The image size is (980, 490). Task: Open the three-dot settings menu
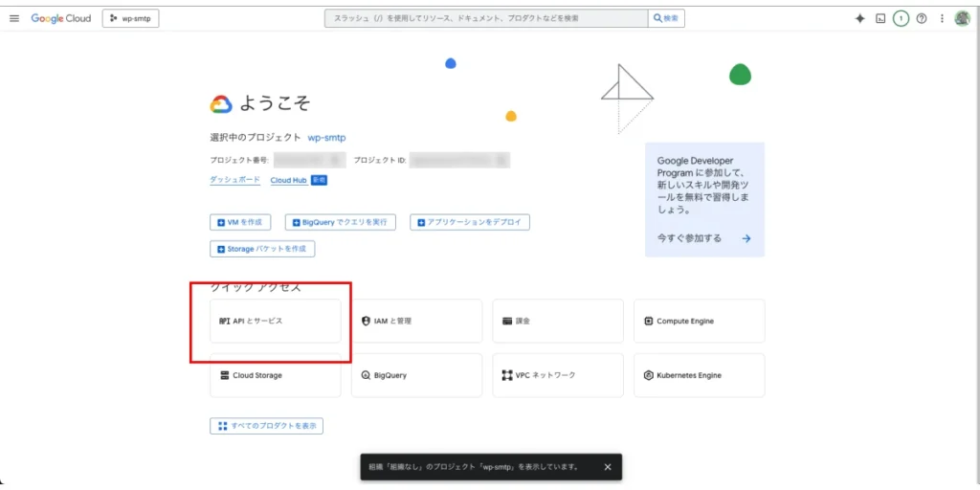pyautogui.click(x=942, y=18)
